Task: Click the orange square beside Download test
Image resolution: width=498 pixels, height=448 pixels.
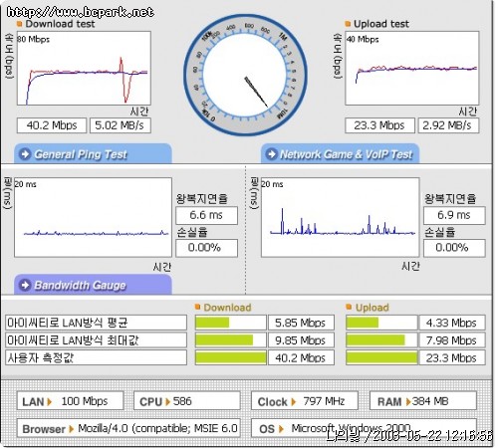Action: pos(19,24)
